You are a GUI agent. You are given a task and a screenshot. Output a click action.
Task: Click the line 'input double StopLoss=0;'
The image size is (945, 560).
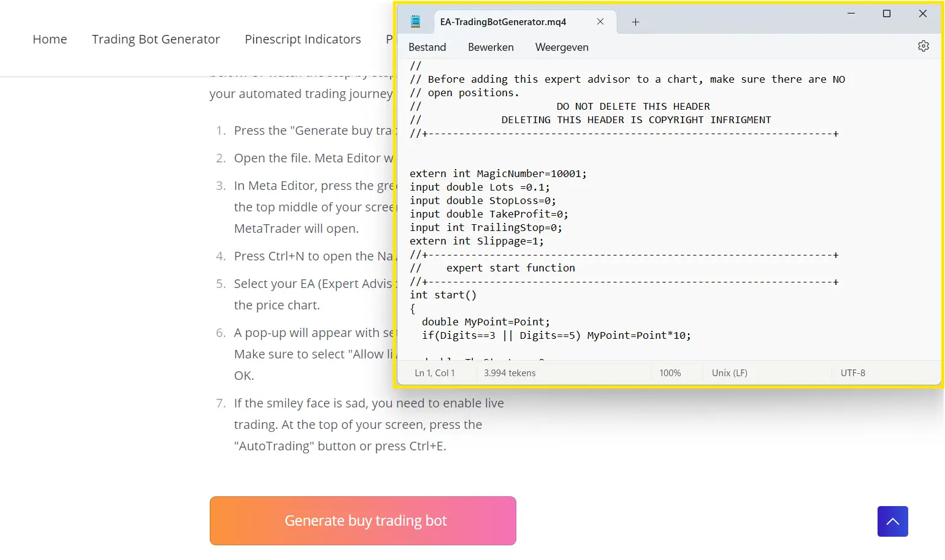(483, 201)
